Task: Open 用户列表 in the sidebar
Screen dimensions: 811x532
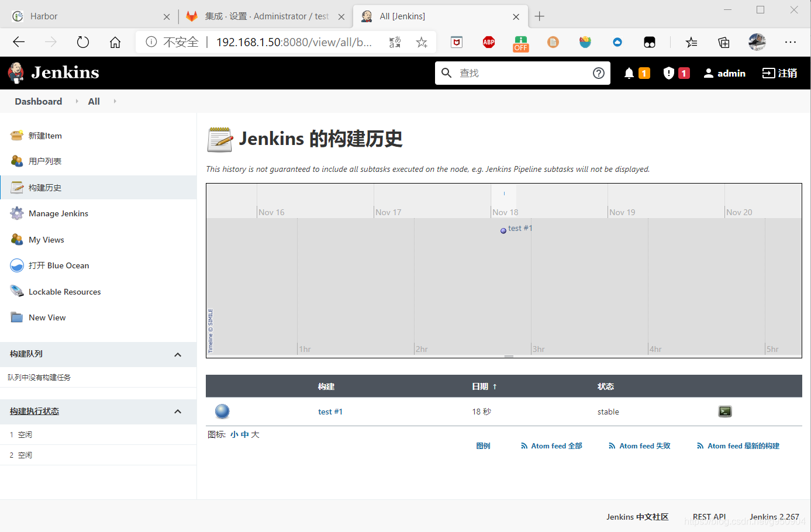Action: pos(45,161)
